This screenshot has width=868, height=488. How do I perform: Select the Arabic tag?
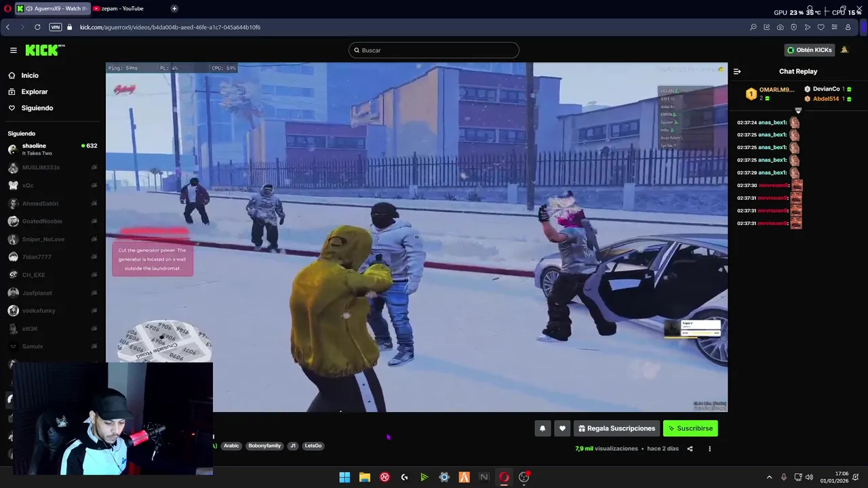coord(231,446)
